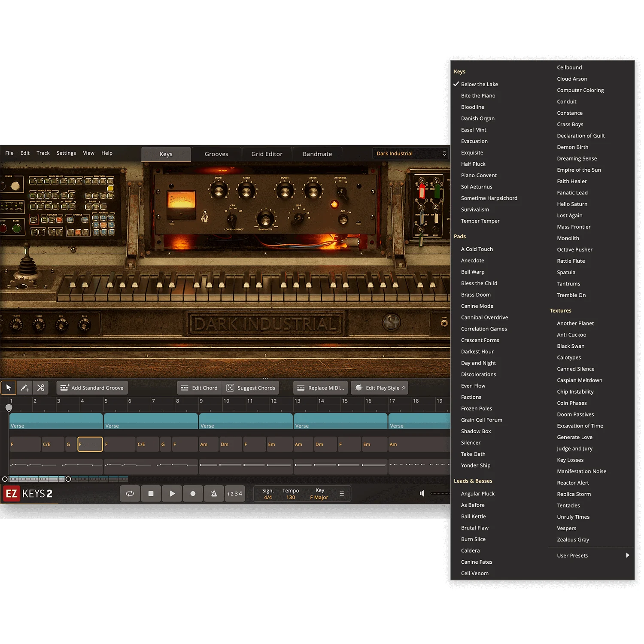Adjust the master volume slider

pos(440,494)
